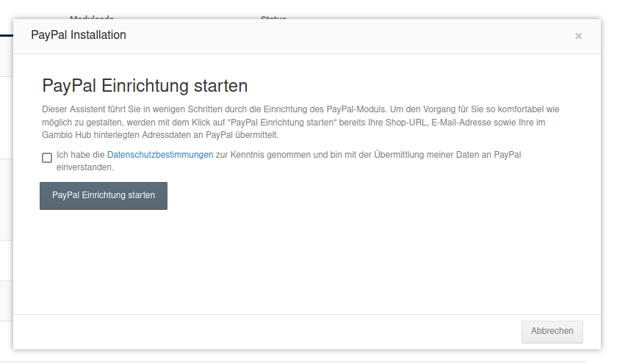Click the 'Ich habe die' consent label text
The image size is (617, 364).
[81, 155]
